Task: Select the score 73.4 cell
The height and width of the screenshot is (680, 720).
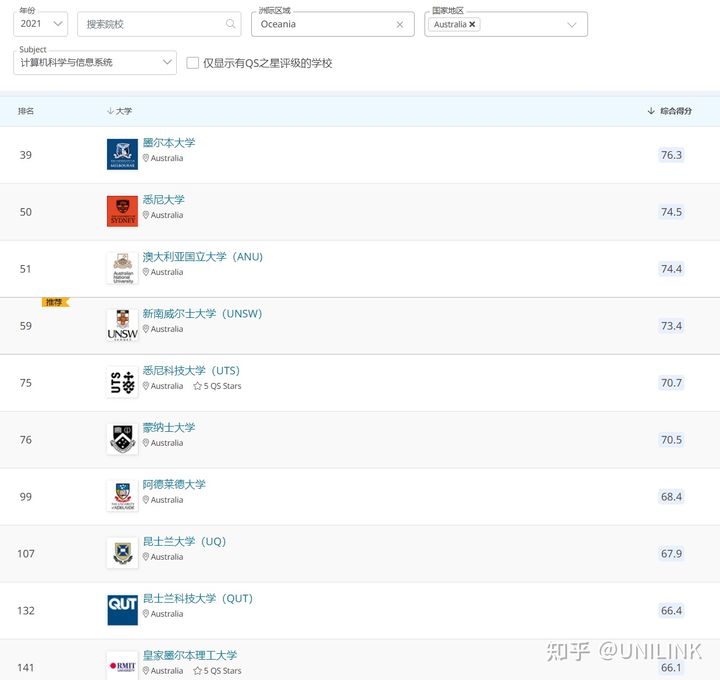Action: pyautogui.click(x=671, y=326)
